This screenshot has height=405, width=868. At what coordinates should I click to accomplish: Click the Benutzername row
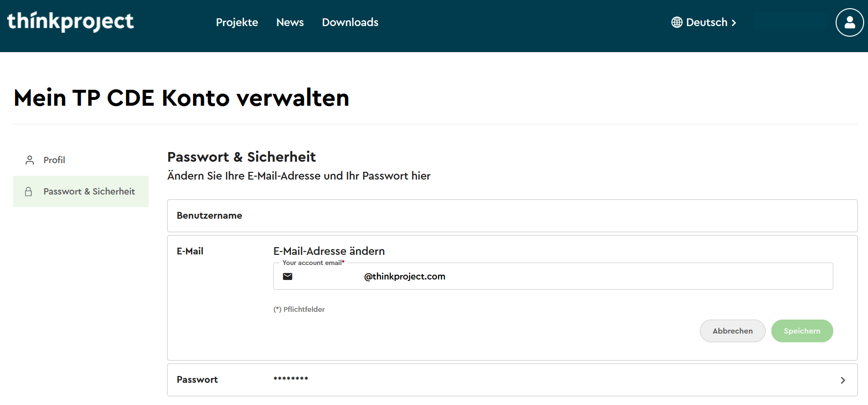coord(512,216)
